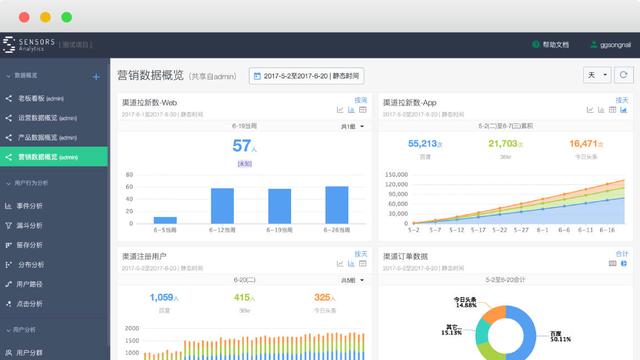Open the 帮助文档 help link

coord(551,44)
